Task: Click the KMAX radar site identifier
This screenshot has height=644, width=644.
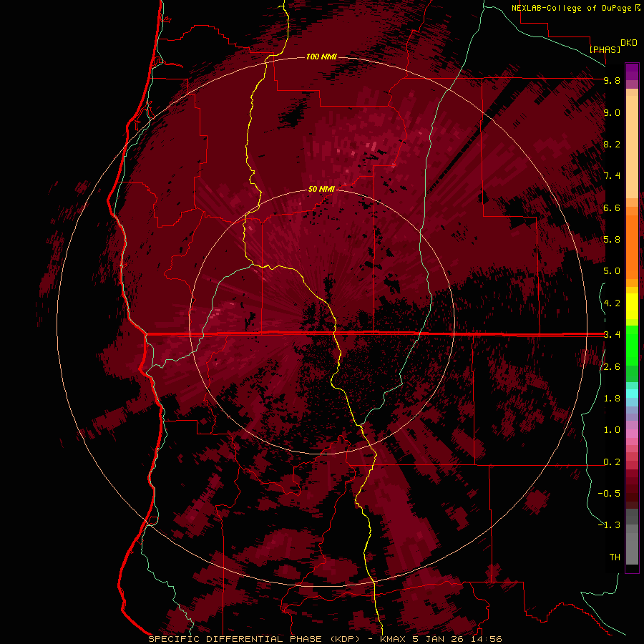Action: (x=394, y=639)
